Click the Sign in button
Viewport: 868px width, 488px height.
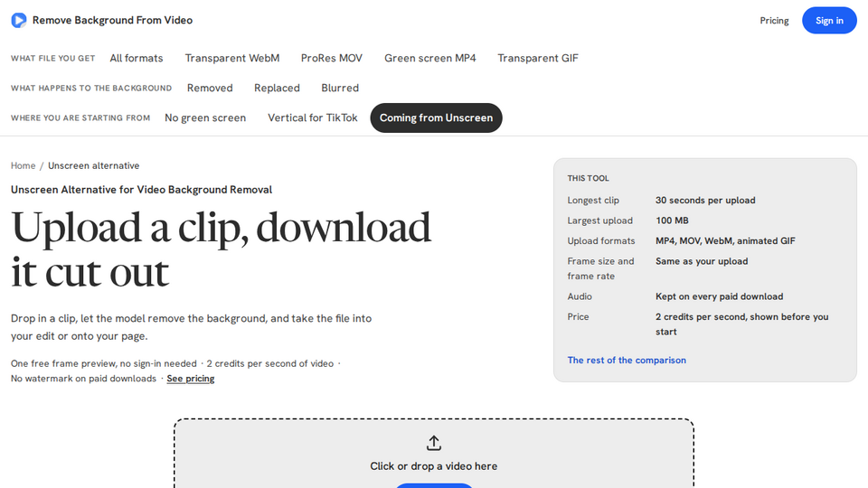tap(829, 21)
